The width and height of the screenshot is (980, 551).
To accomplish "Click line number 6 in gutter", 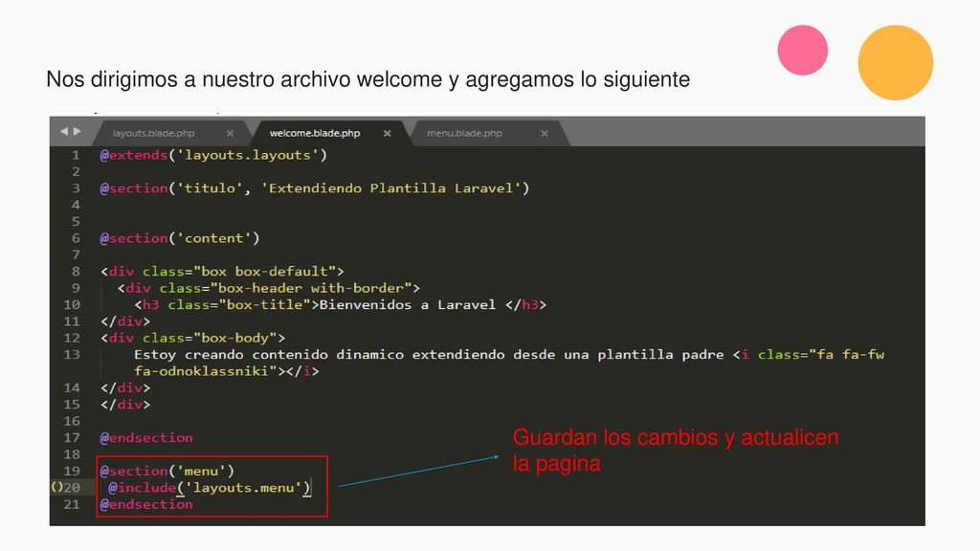I will [x=76, y=238].
